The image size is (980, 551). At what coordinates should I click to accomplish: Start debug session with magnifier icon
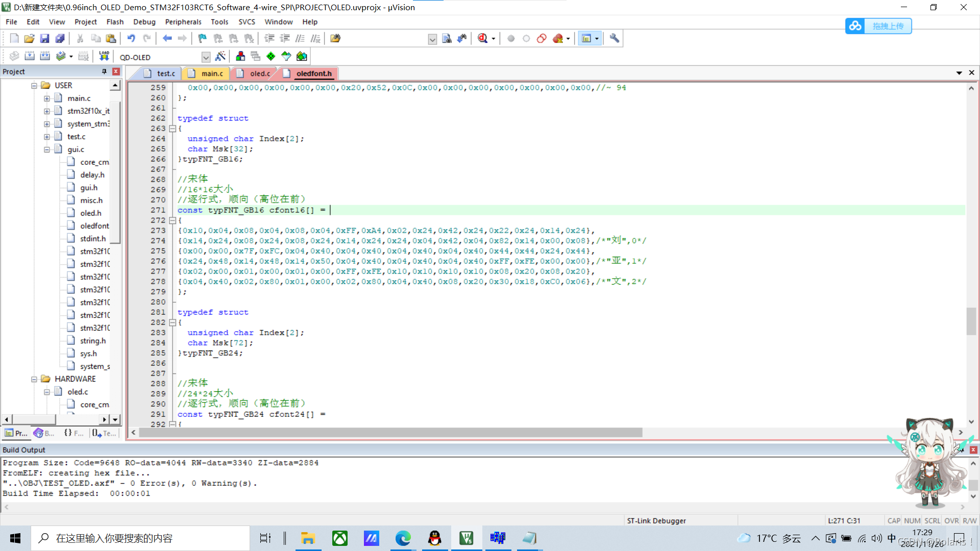[x=483, y=38]
